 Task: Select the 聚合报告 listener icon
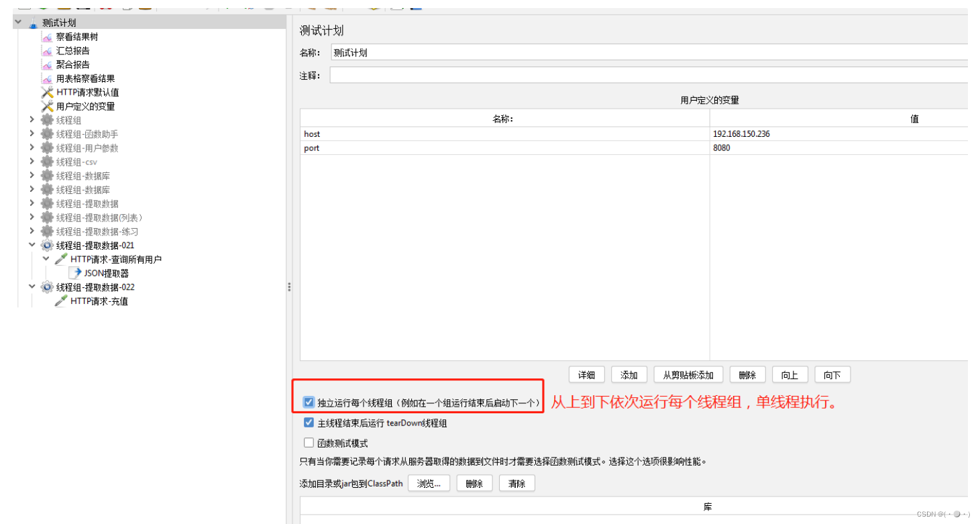point(47,65)
